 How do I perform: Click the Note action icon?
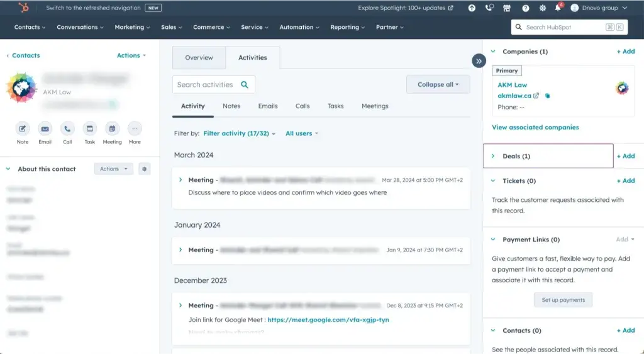point(23,129)
